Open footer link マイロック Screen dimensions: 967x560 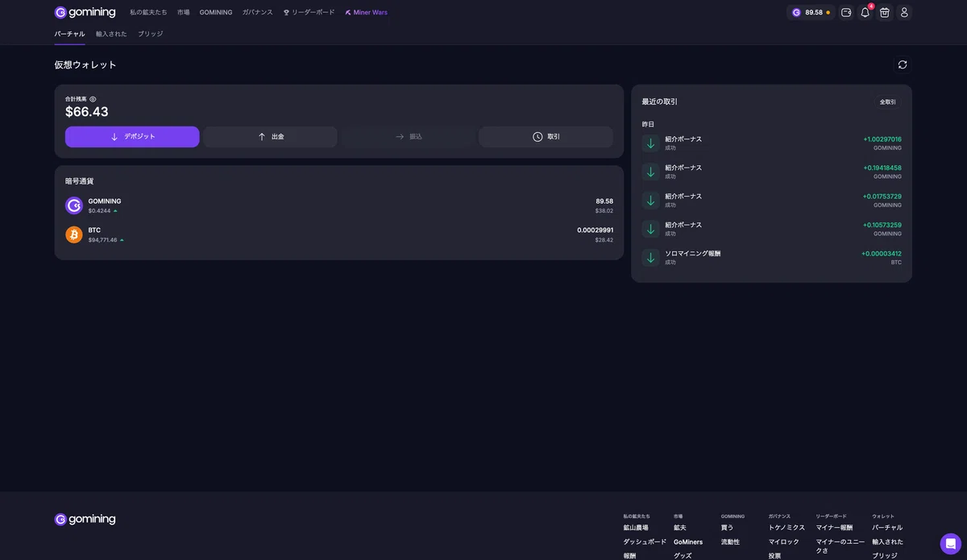point(784,542)
